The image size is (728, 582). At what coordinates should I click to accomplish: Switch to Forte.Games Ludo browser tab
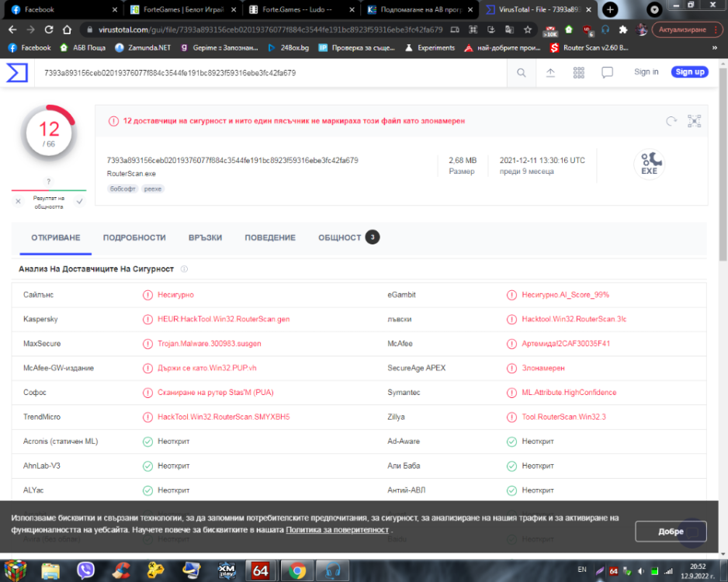302,9
